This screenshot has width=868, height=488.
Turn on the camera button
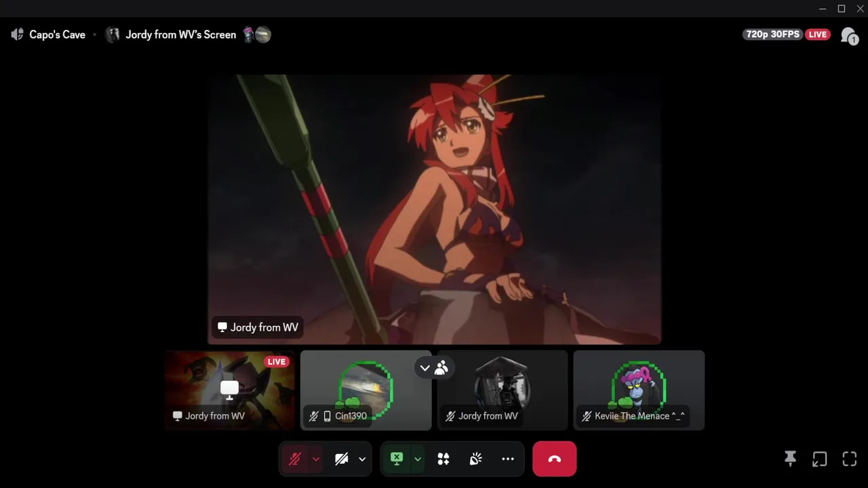tap(342, 459)
